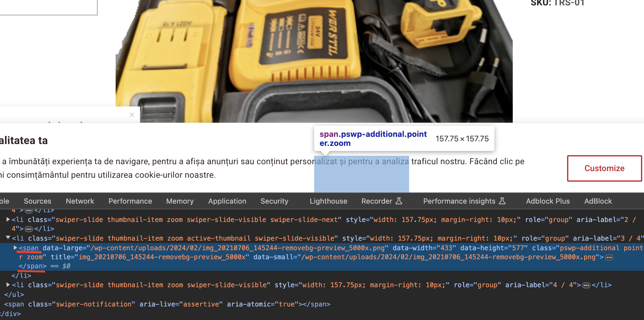Click the data-large attribute value path
Image resolution: width=644 pixels, height=320 pixels.
(238, 248)
